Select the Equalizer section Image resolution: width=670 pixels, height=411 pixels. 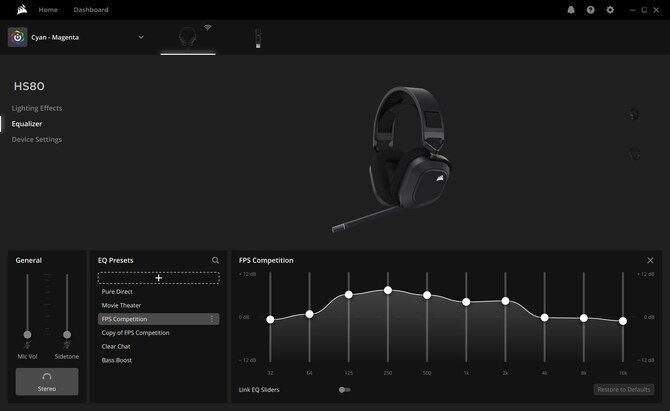27,124
